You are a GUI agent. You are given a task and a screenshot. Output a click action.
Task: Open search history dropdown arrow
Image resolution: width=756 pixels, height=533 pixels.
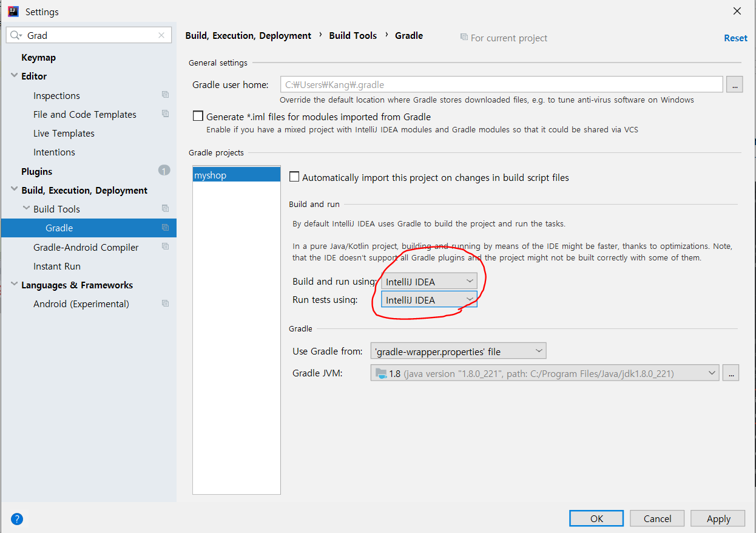[20, 36]
